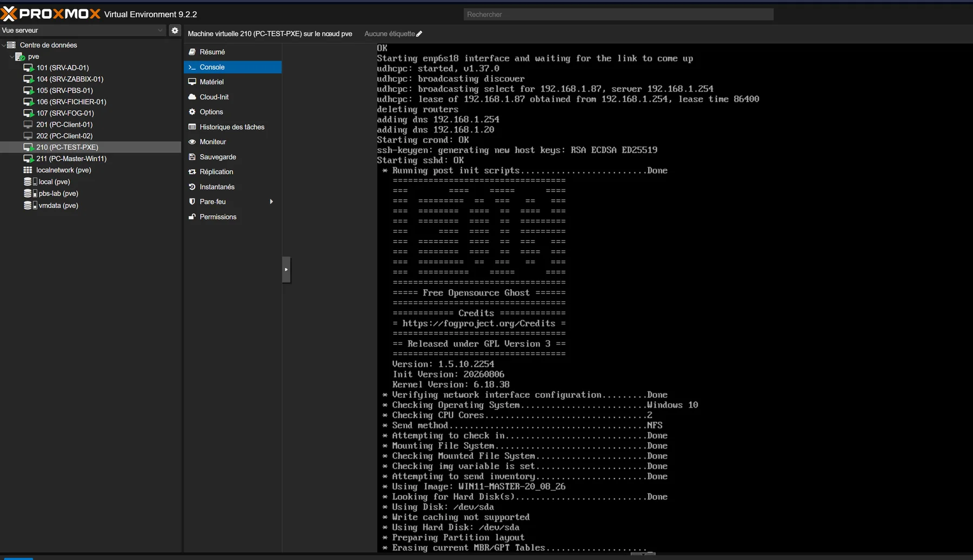Click the Permissions unlock icon
Screen dimensions: 973x560
point(192,217)
